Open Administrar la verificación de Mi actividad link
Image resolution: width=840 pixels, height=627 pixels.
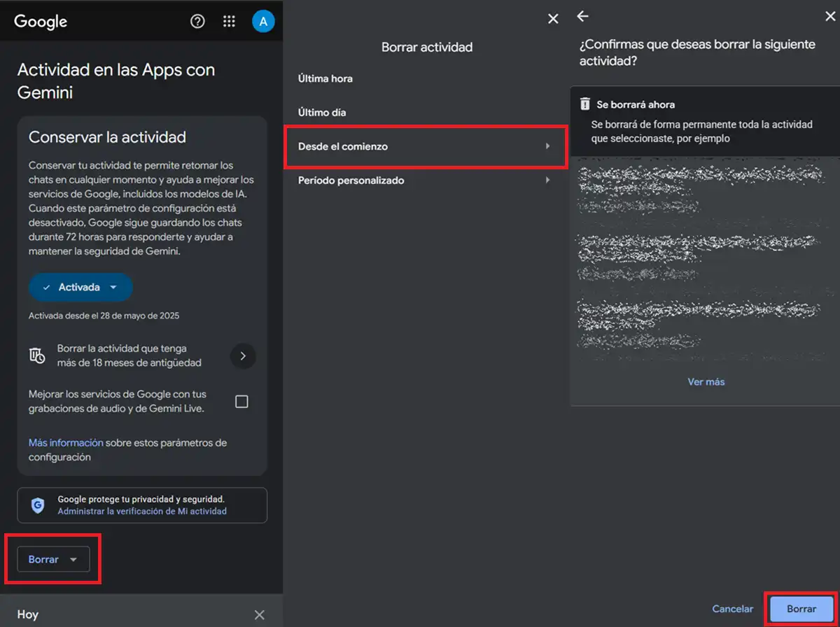pos(142,512)
